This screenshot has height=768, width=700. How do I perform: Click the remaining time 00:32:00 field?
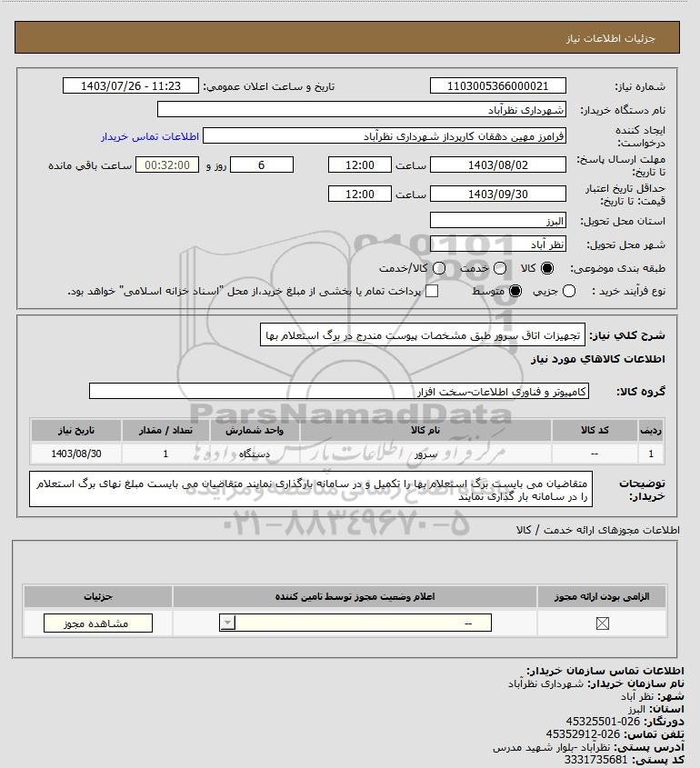[x=167, y=165]
